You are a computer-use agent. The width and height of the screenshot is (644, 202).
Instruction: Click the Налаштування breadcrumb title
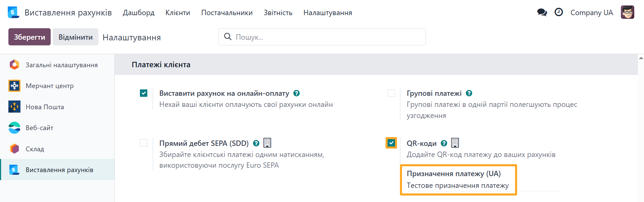coord(132,37)
